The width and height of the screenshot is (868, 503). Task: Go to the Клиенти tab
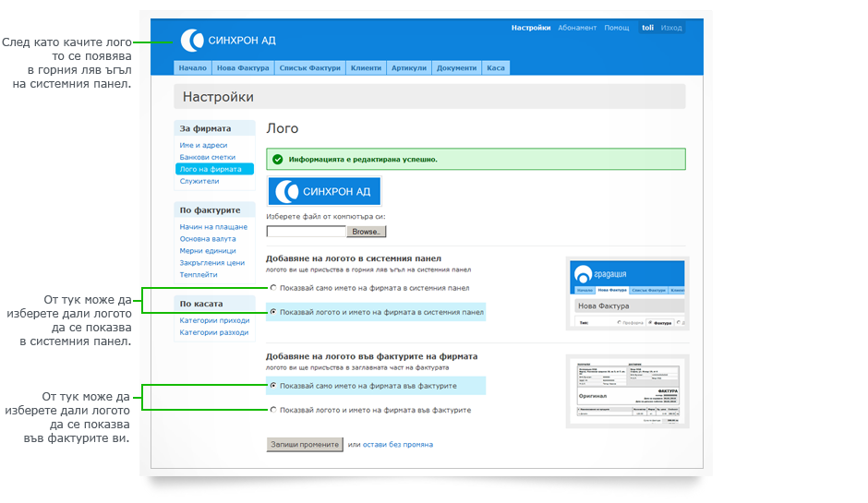(366, 68)
